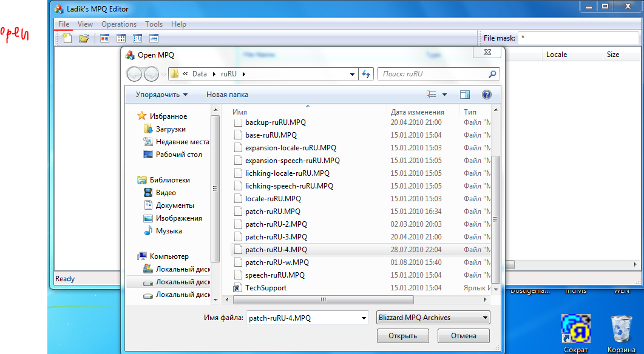Click the folder icon in address bar
Viewport: 644px width, 354px height.
tap(175, 74)
